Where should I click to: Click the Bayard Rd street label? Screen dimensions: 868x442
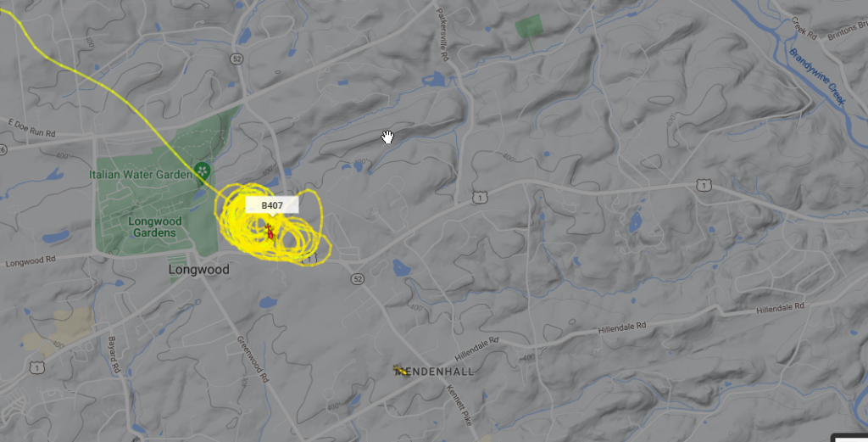point(114,355)
